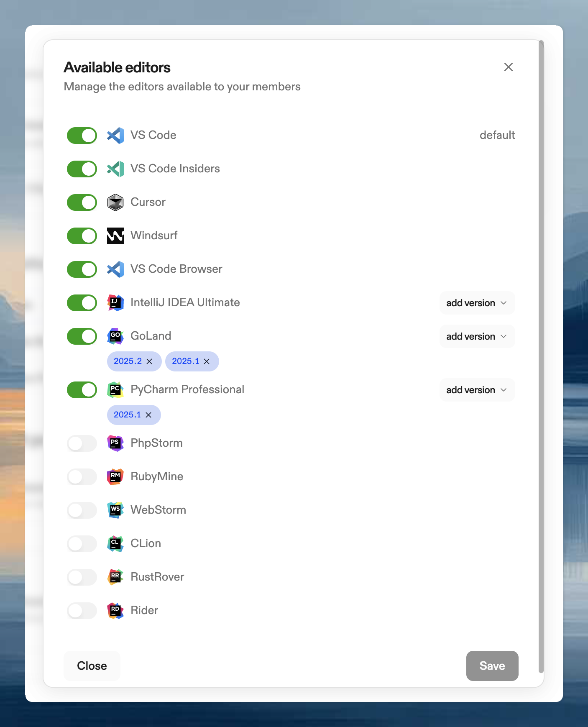Click the GoLand GO icon
Screen dimensions: 588x727
(115, 336)
